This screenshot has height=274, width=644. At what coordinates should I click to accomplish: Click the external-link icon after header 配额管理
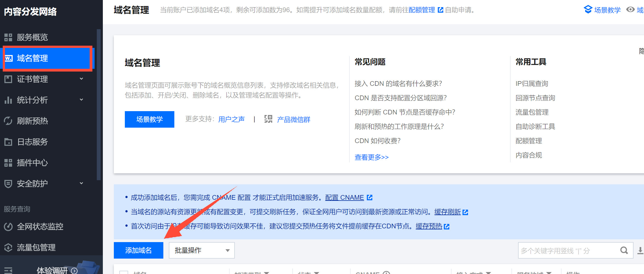click(441, 10)
